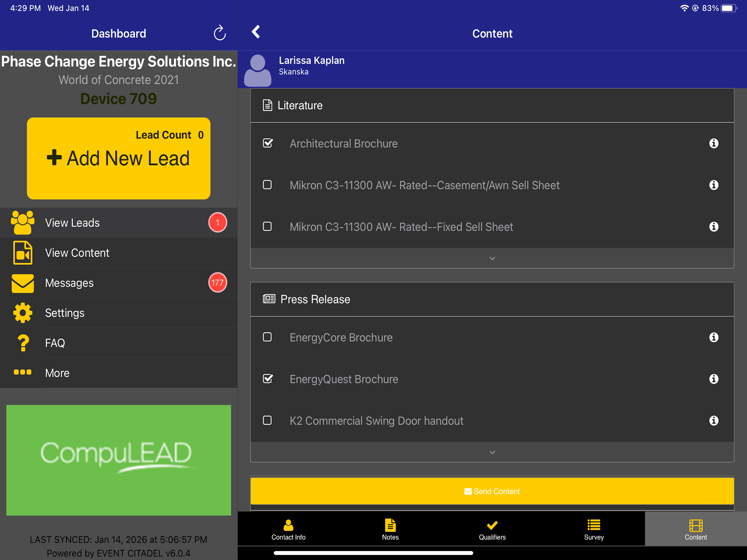747x560 pixels.
Task: Select the EnergyCore Brochure checkbox
Action: click(x=267, y=337)
